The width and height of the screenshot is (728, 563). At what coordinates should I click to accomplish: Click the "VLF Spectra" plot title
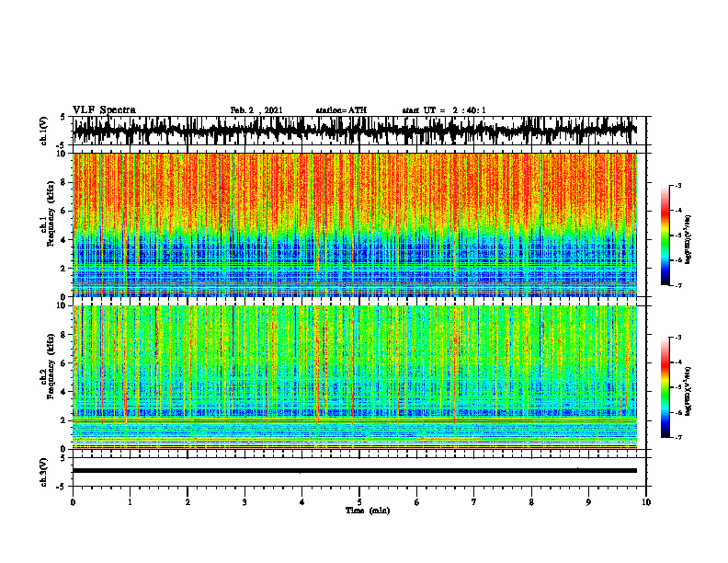104,110
